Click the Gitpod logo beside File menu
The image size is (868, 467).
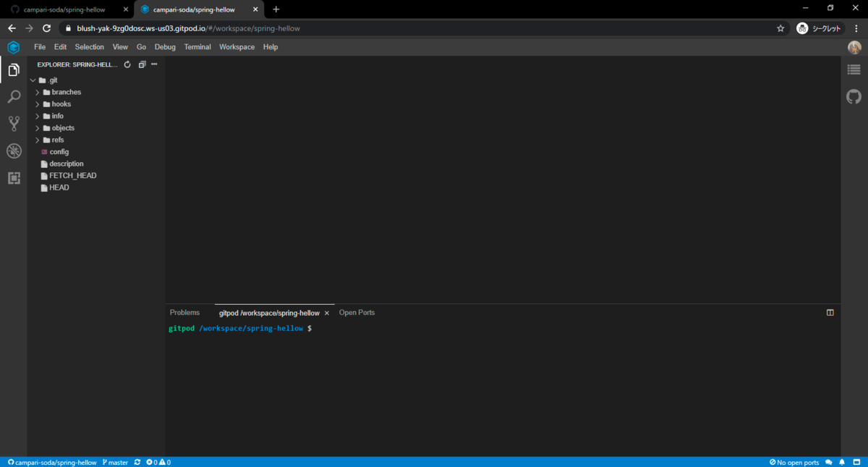tap(13, 47)
